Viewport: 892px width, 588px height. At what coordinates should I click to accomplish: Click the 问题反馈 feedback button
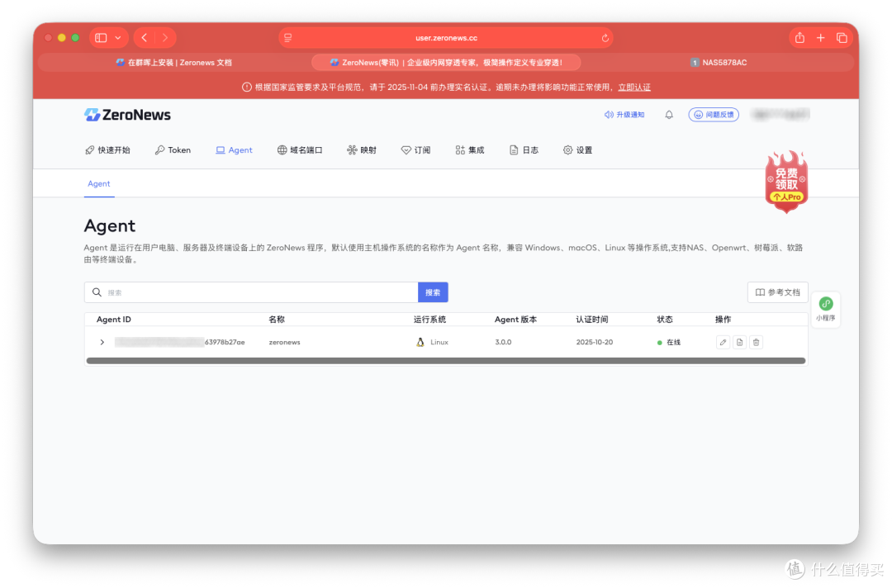coord(714,115)
